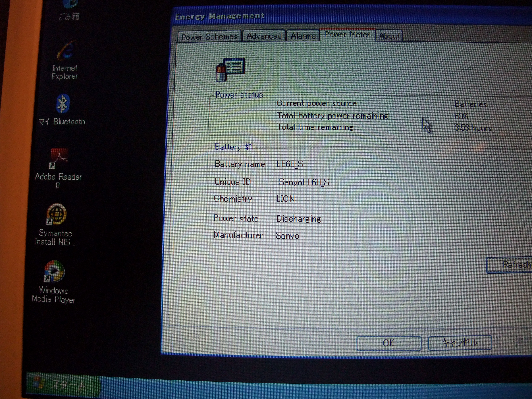Click the Discharging power state value

point(298,219)
